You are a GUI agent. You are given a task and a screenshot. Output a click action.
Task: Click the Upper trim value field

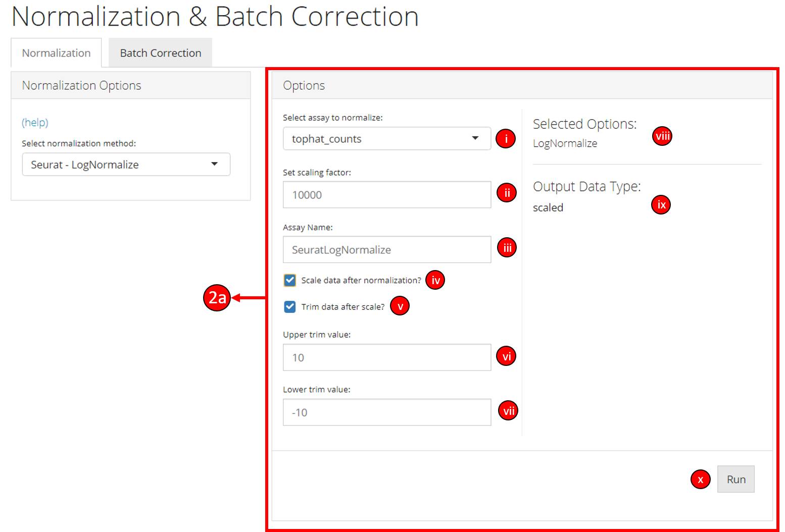click(x=386, y=358)
